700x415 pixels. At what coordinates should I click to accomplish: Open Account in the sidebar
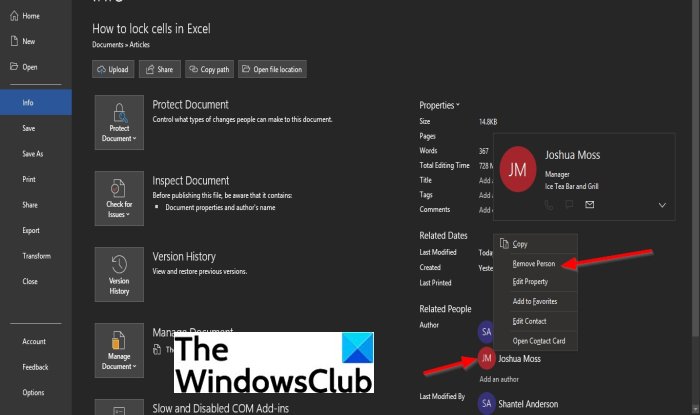[34, 341]
